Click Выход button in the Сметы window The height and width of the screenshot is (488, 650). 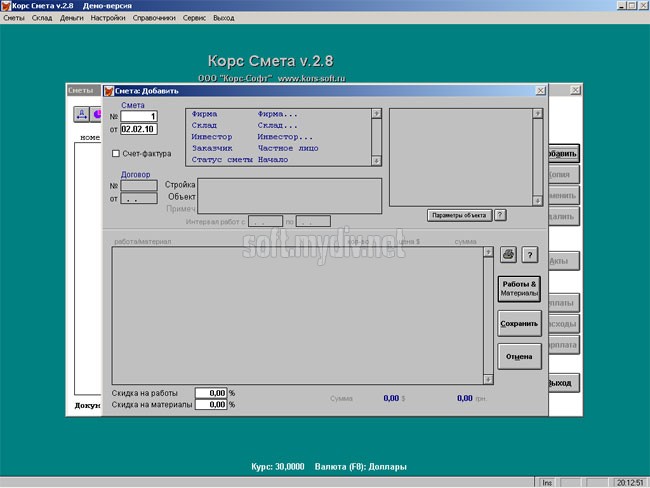coord(563,383)
